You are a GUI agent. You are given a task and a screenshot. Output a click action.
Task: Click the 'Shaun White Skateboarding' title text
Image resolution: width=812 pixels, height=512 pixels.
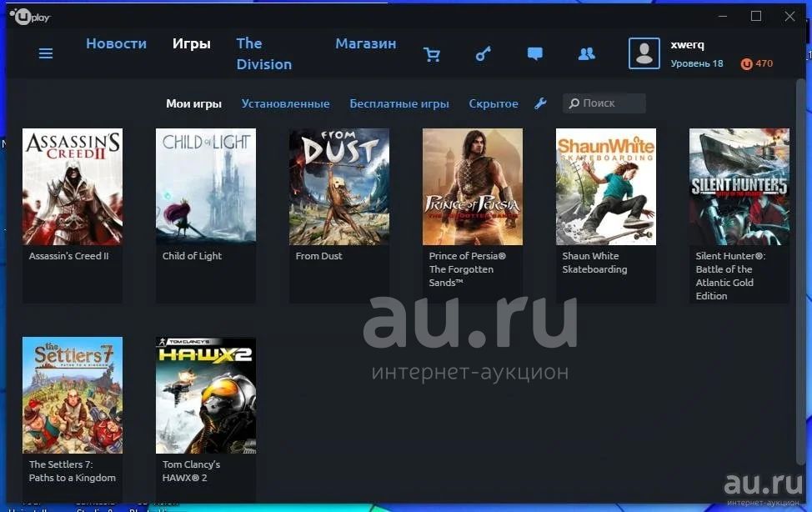[594, 263]
